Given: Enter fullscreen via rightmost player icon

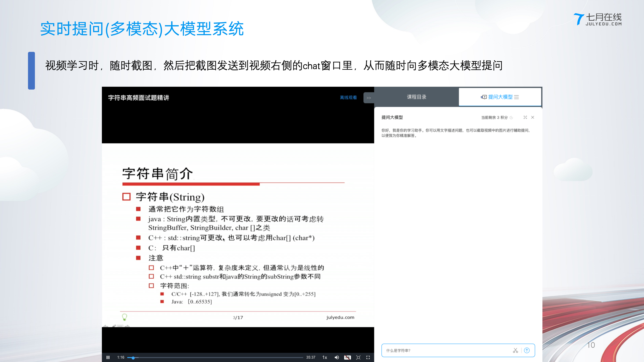Looking at the screenshot, I should point(368,357).
